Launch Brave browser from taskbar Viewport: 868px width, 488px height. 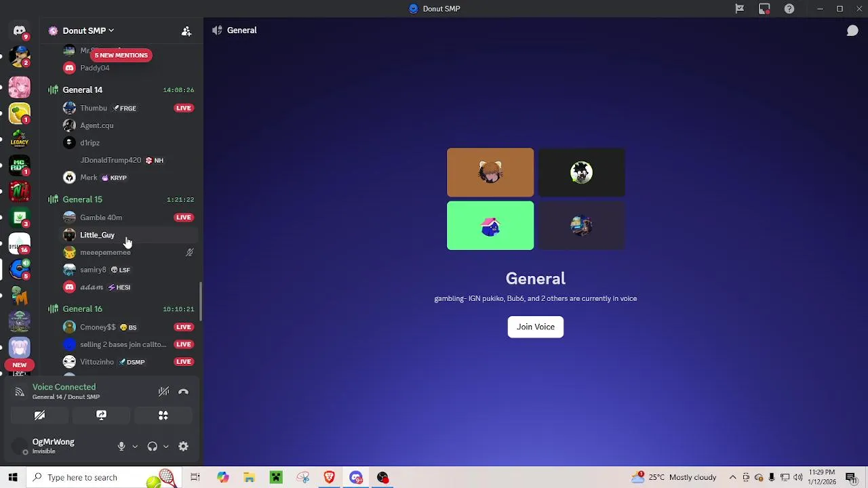329,477
